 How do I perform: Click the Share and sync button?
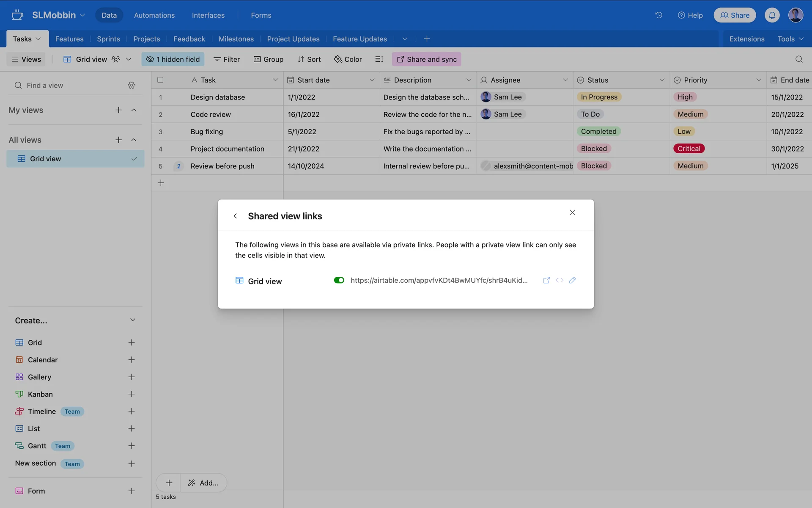pos(426,59)
